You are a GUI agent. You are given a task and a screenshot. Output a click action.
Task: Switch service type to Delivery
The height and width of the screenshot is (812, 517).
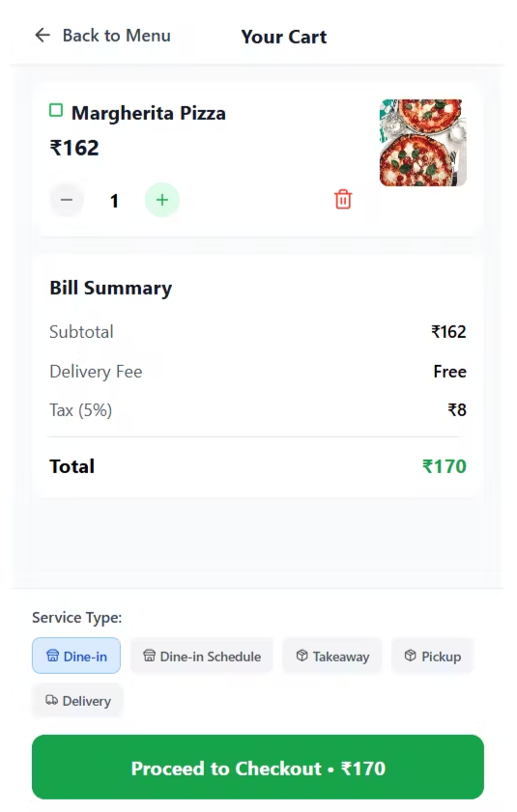(77, 701)
